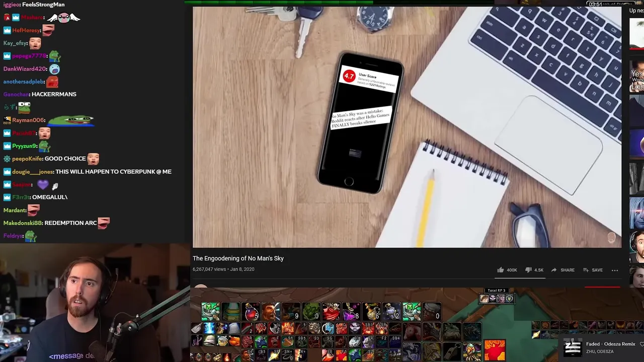Open the SHARE option under the video
The image size is (644, 362).
tap(562, 270)
